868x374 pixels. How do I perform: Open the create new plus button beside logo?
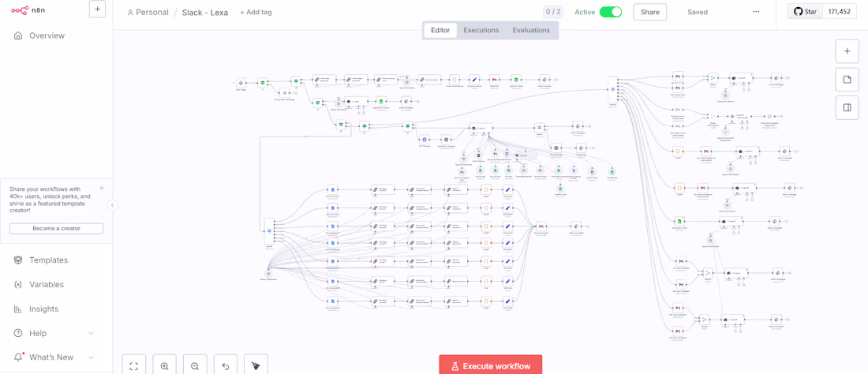tap(97, 9)
